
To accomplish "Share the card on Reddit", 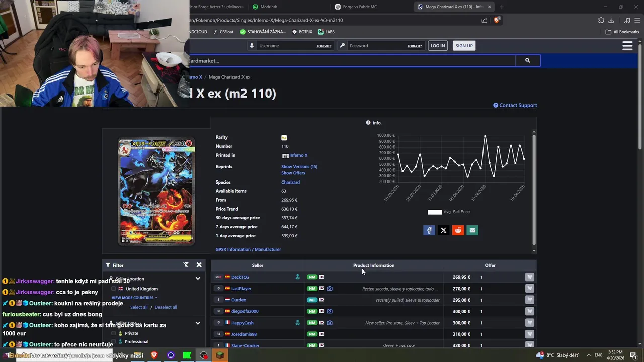I will (458, 230).
